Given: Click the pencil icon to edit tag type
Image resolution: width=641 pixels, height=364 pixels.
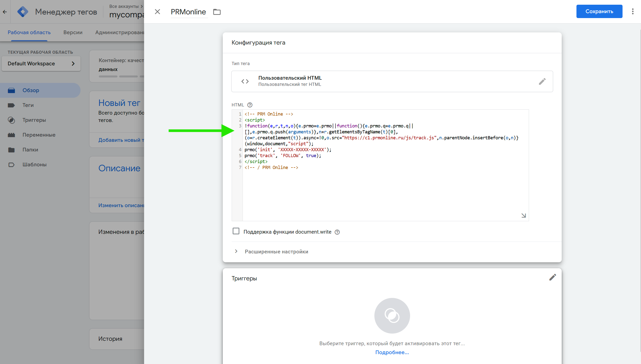Looking at the screenshot, I should pyautogui.click(x=542, y=81).
